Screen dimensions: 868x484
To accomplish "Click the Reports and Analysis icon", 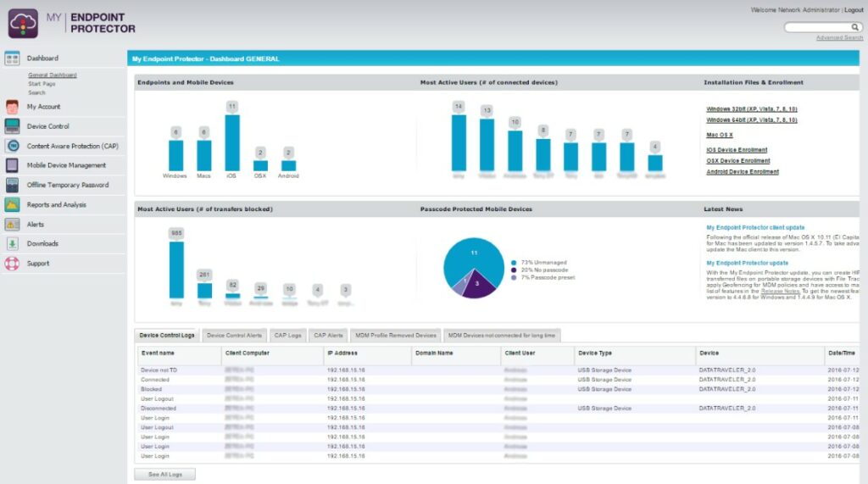I will [12, 204].
